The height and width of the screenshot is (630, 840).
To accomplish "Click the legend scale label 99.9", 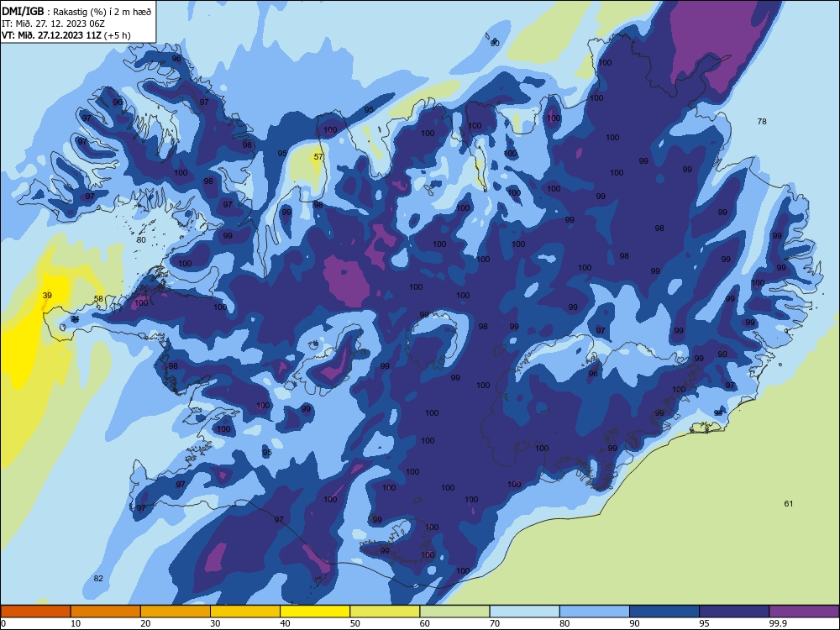I will [778, 623].
